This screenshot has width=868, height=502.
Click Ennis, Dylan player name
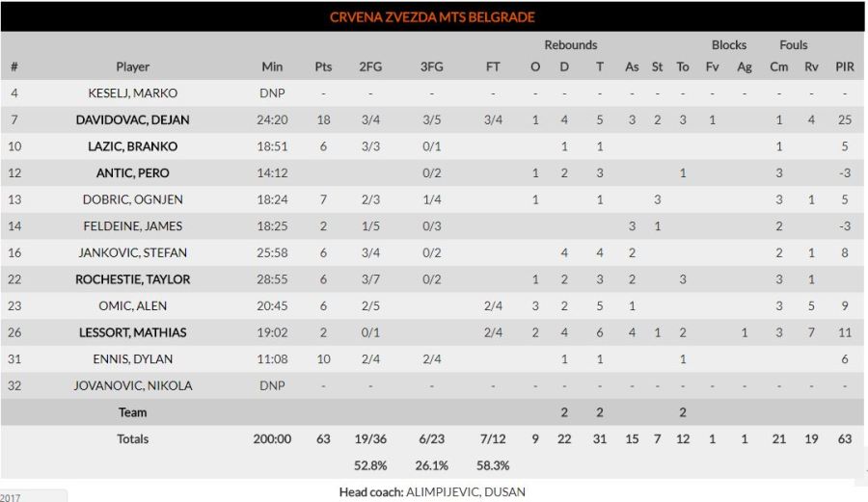tap(133, 359)
